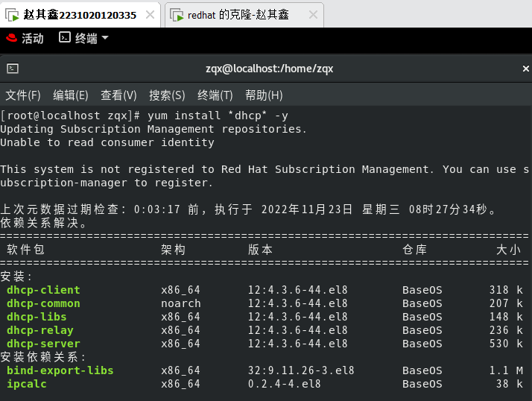This screenshot has width=532, height=401.
Task: Click the dhcp-common package name
Action: tap(43, 303)
